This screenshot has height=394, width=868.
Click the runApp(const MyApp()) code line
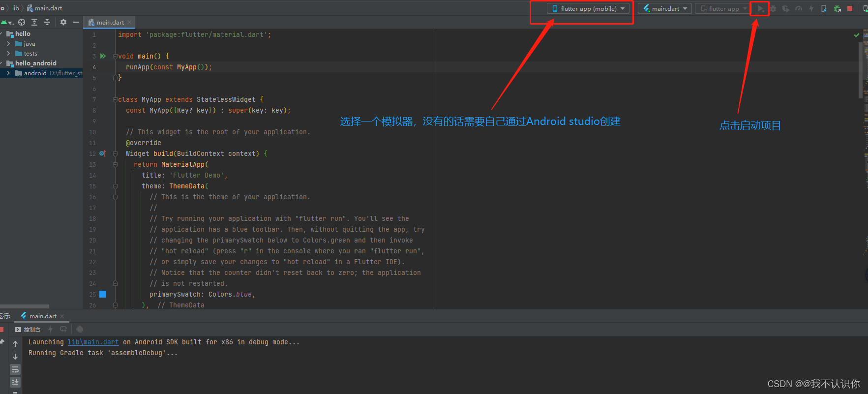169,67
